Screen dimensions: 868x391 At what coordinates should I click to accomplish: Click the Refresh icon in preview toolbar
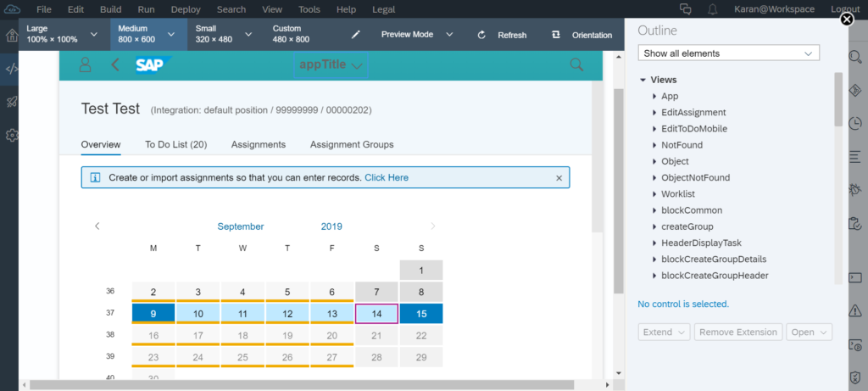click(x=481, y=35)
